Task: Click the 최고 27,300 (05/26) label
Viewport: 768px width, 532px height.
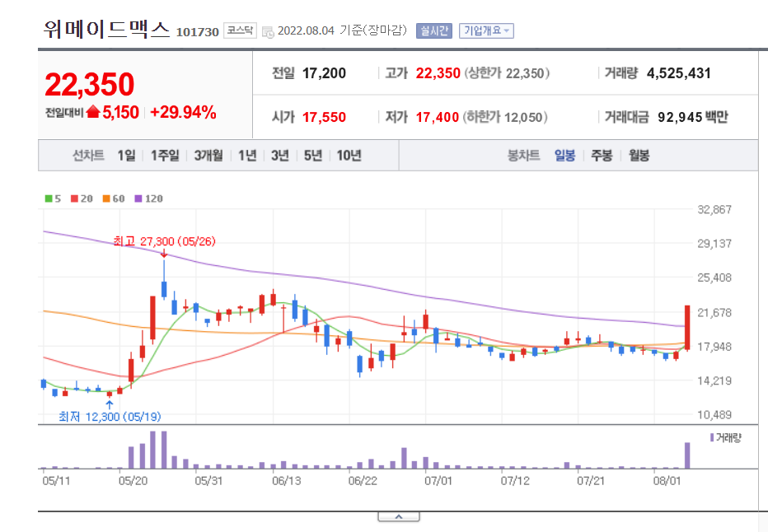Action: coord(164,241)
